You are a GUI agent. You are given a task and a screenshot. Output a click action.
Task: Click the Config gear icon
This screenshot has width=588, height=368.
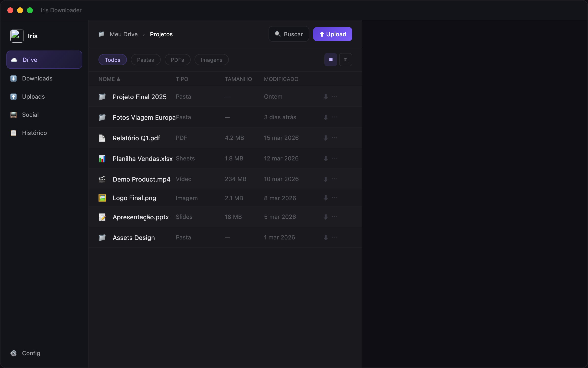[13, 353]
